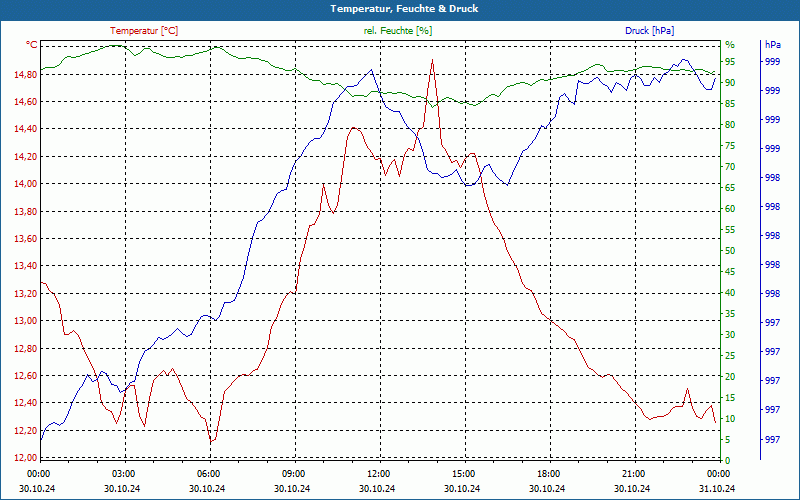This screenshot has height=500, width=800.
Task: Click humidity axis value 65
Action: coord(730,188)
